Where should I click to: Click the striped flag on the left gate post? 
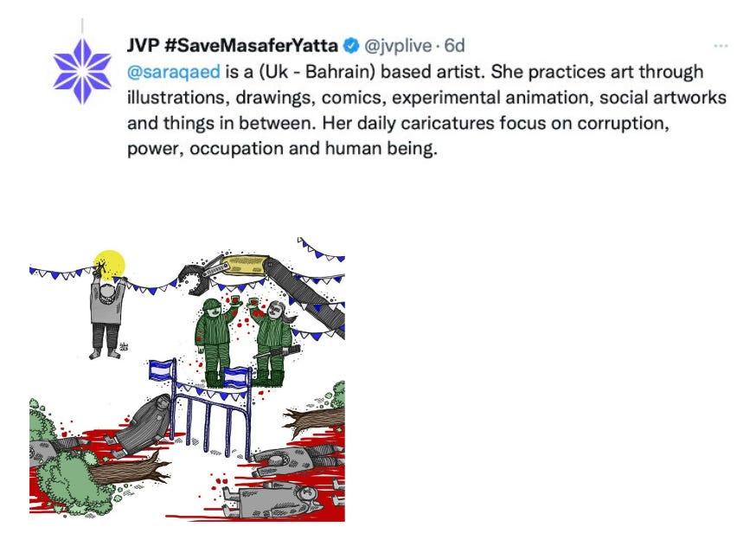(x=161, y=370)
